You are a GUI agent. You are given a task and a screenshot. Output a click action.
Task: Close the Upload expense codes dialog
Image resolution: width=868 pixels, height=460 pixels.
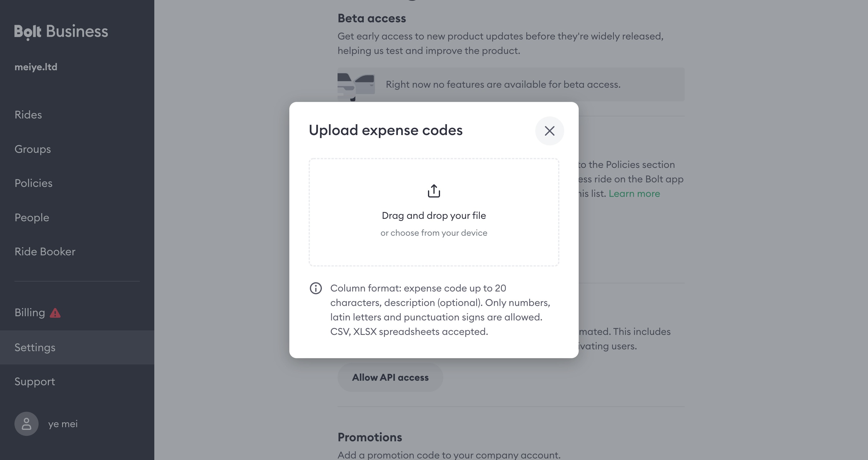(x=549, y=131)
